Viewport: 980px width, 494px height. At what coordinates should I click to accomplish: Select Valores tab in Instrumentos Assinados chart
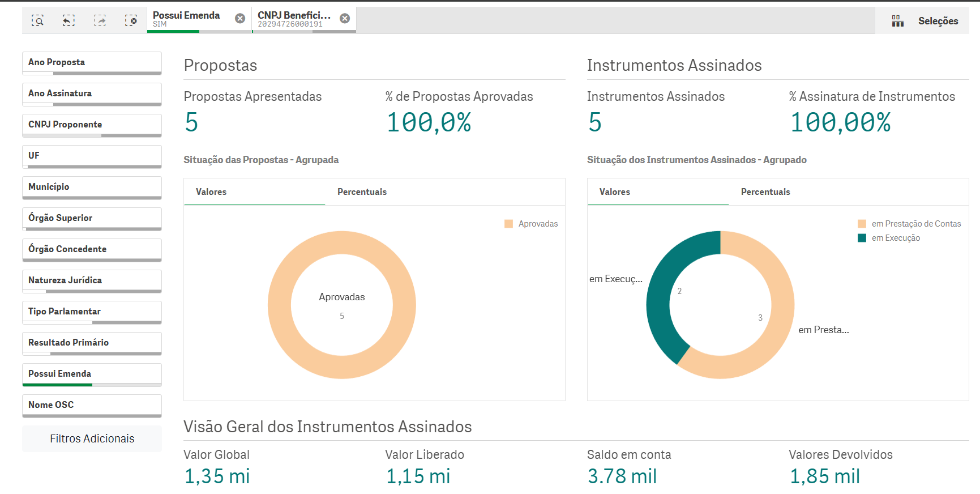click(x=614, y=192)
